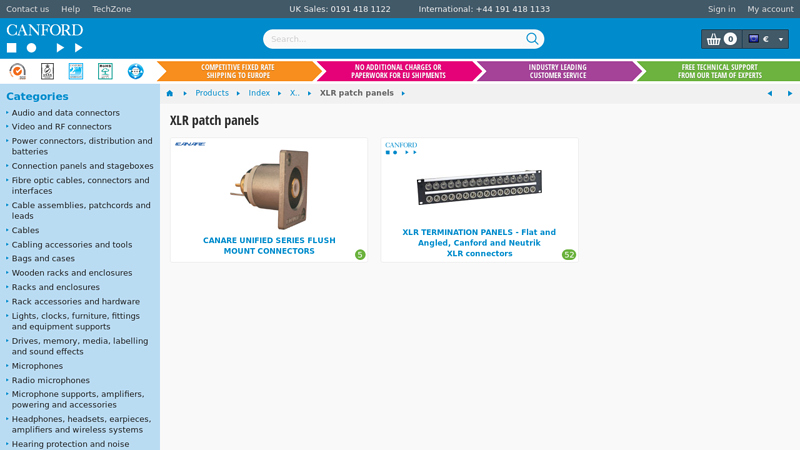The image size is (800, 450).
Task: Open Connection panels and stageboxes category
Action: [x=82, y=166]
